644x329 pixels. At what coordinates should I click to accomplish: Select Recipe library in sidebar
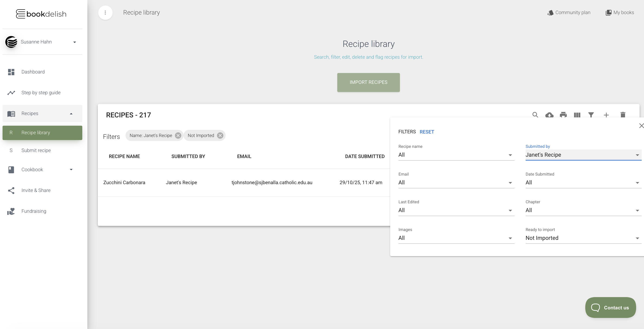click(x=42, y=133)
